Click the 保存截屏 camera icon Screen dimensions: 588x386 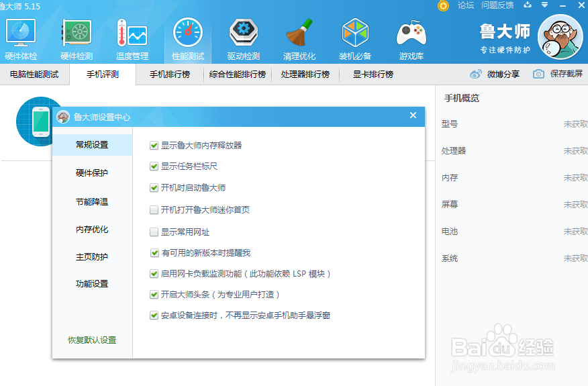[538, 74]
